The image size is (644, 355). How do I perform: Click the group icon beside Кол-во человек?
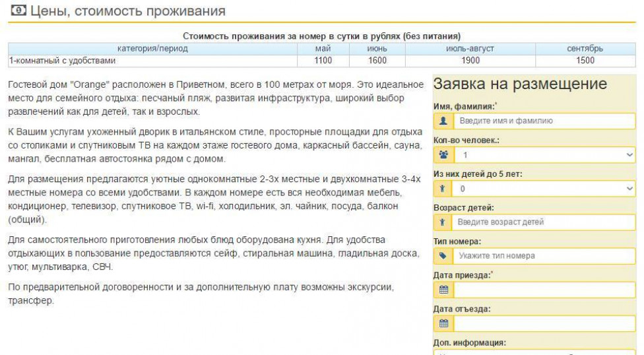point(443,155)
